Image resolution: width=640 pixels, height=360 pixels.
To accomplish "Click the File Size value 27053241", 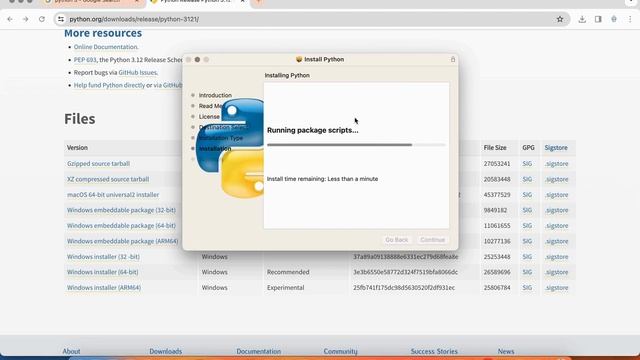I will tap(497, 164).
